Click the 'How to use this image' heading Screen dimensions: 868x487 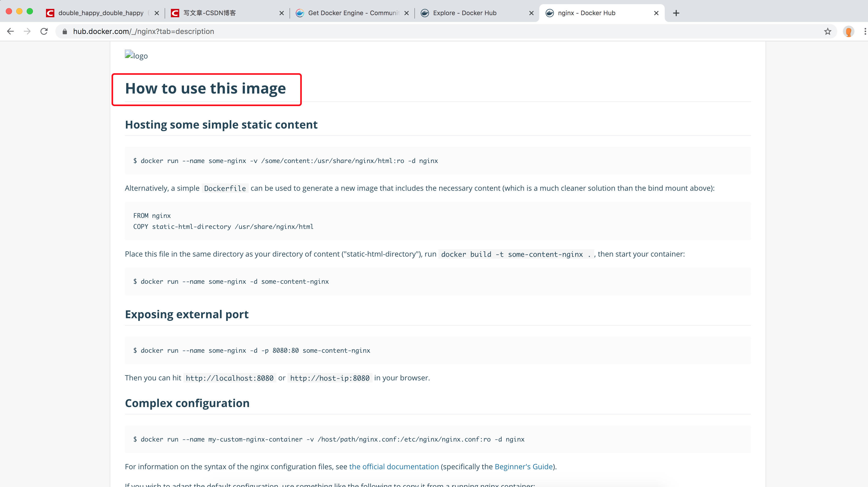[206, 88]
